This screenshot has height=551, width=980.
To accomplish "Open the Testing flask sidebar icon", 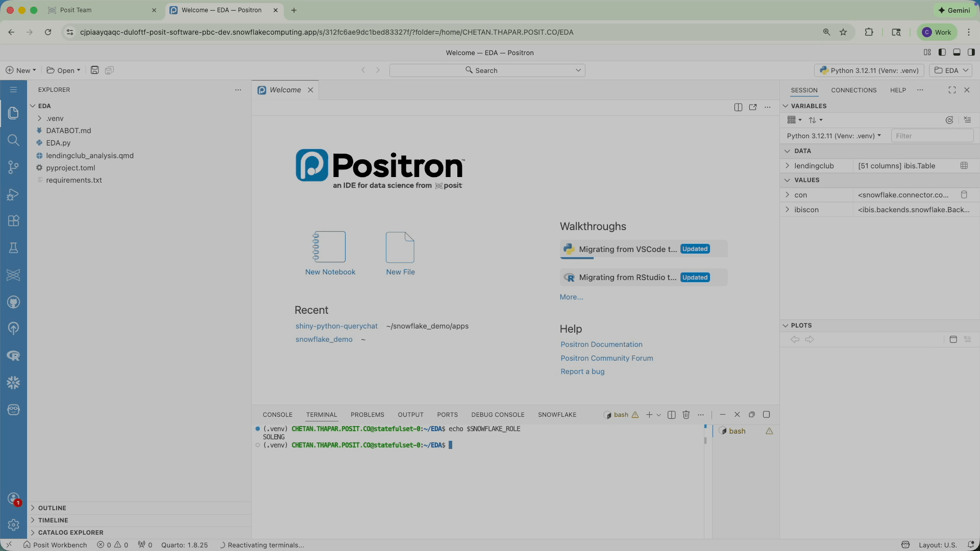I will click(13, 248).
